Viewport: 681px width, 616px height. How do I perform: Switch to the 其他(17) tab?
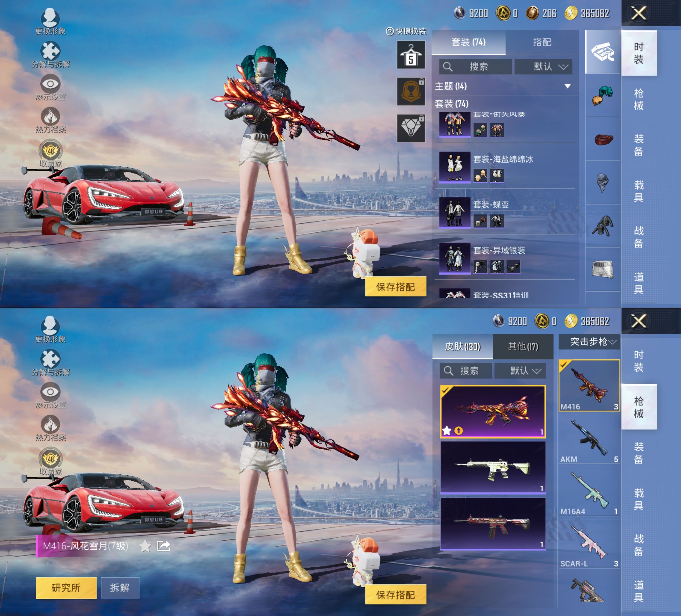(x=523, y=346)
